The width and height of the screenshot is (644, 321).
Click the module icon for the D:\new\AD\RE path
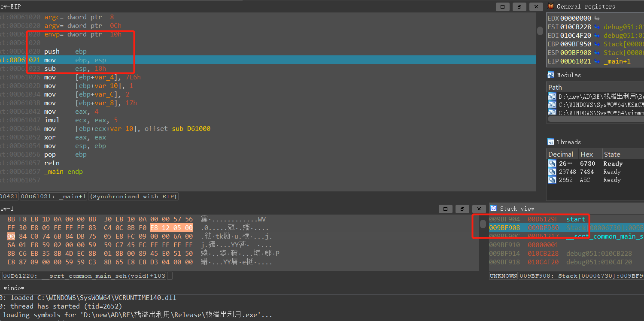pos(553,97)
